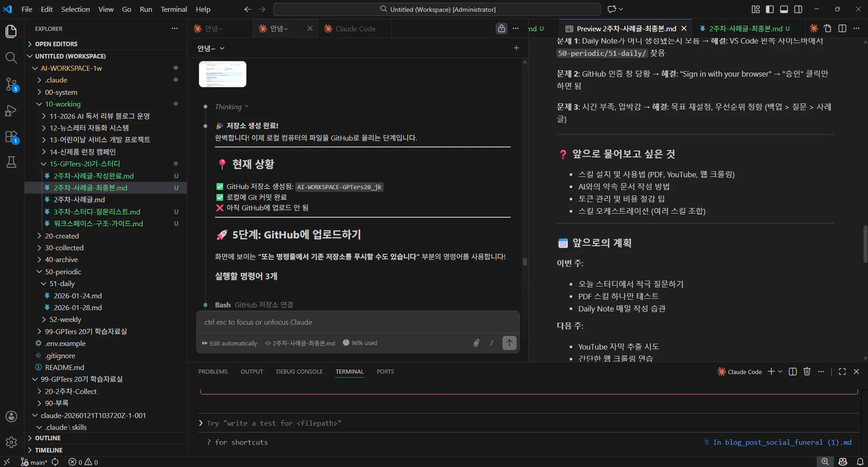Expand the 20-created folder
This screenshot has width=868, height=467.
tap(106, 236)
